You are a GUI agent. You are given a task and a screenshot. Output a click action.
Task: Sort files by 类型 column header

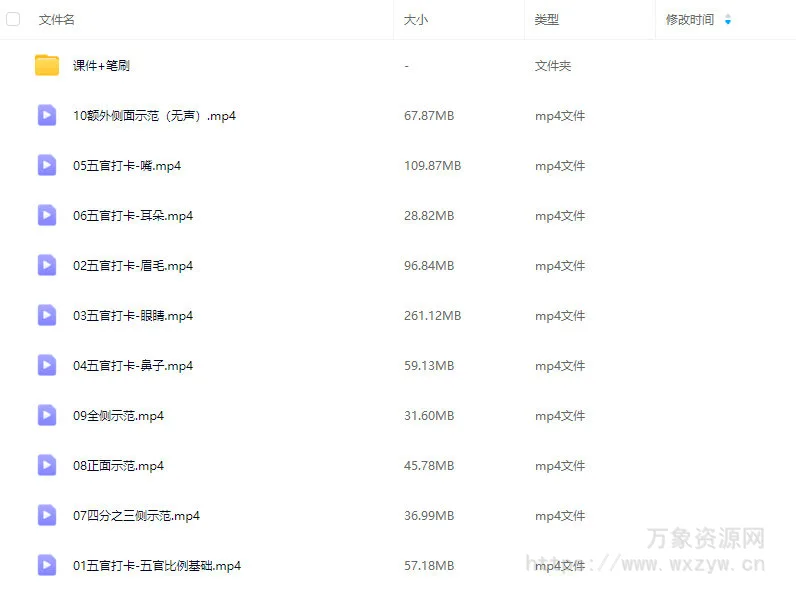pos(547,20)
